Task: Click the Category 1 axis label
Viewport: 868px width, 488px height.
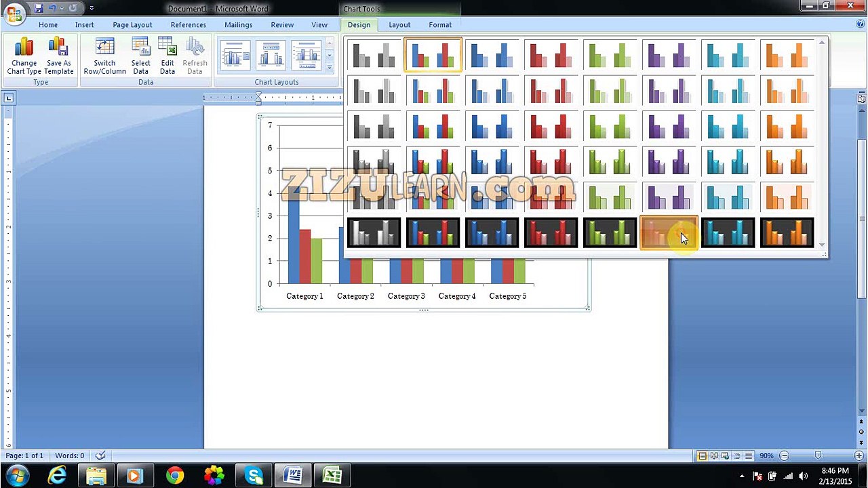Action: point(304,296)
